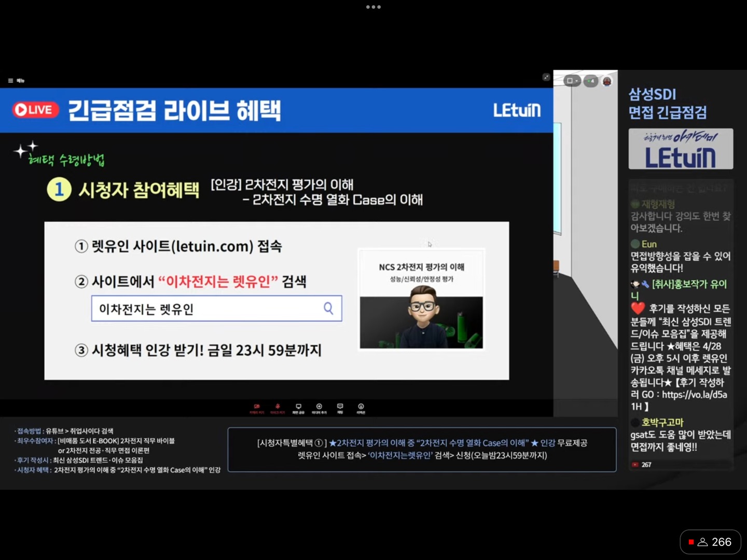Expand the layout view dropdown

(x=572, y=81)
